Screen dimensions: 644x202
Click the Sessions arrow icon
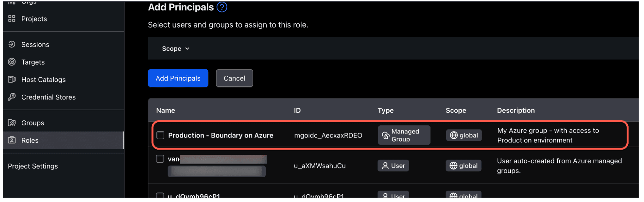point(12,44)
